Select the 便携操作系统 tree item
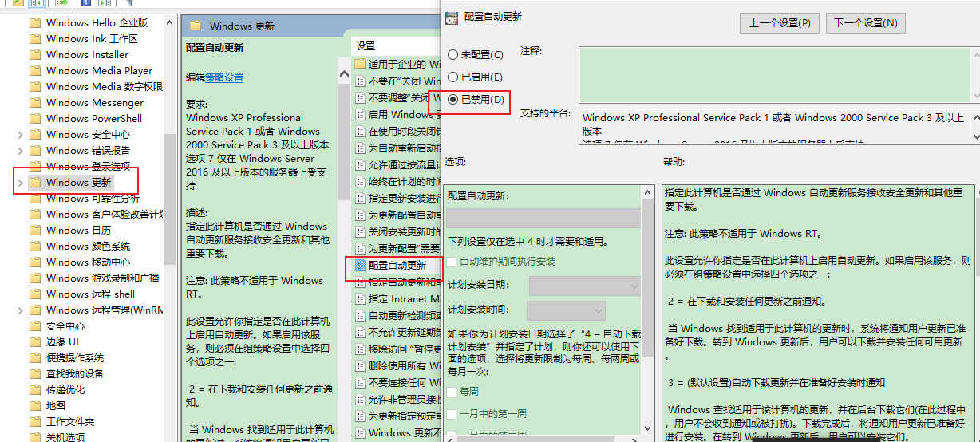Image resolution: width=980 pixels, height=442 pixels. (x=75, y=358)
